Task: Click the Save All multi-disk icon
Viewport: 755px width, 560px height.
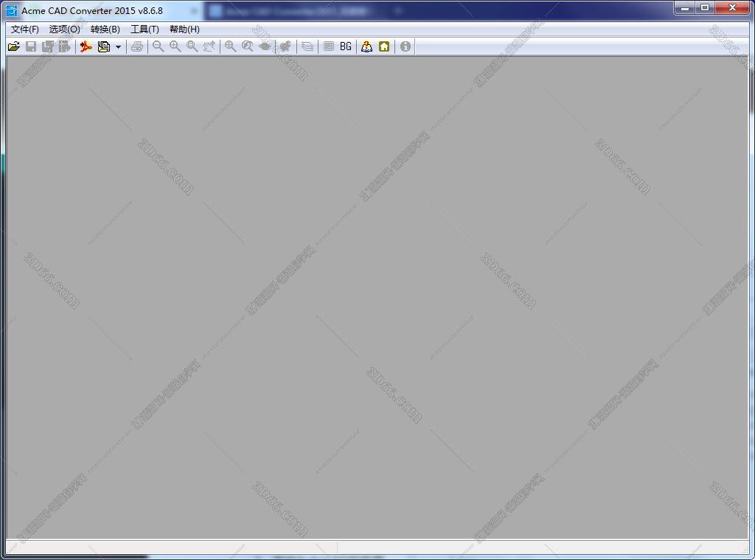Action: tap(48, 46)
